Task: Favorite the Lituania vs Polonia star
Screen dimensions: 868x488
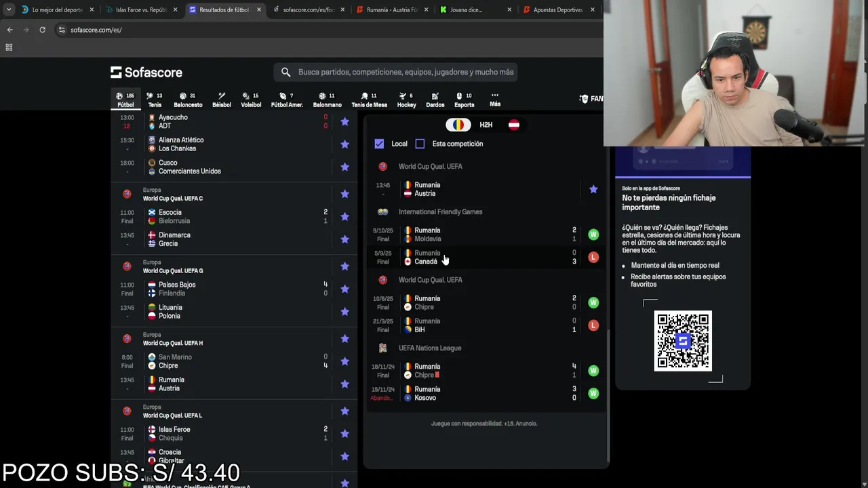Action: coord(344,312)
